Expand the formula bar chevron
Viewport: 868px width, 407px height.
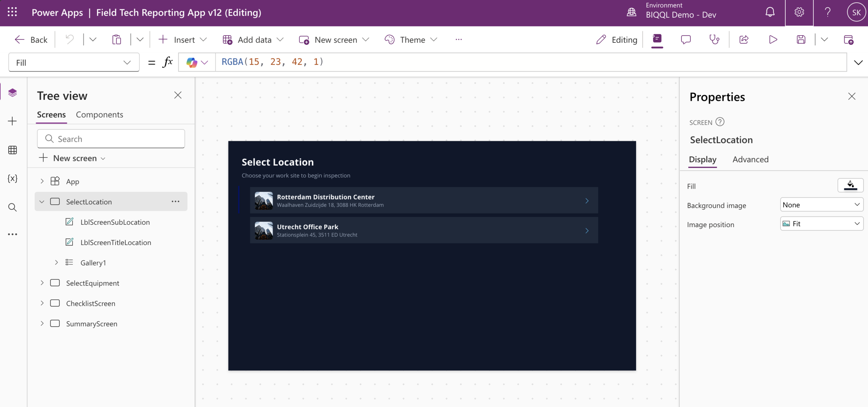(x=858, y=62)
